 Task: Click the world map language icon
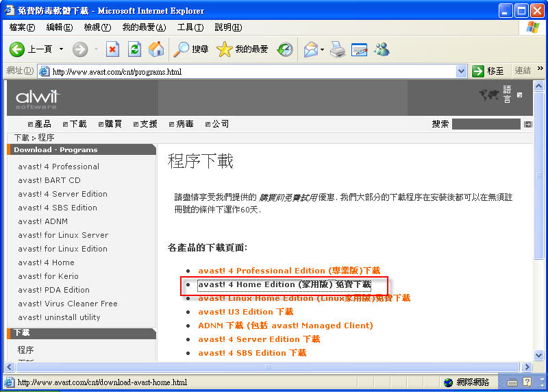[489, 95]
